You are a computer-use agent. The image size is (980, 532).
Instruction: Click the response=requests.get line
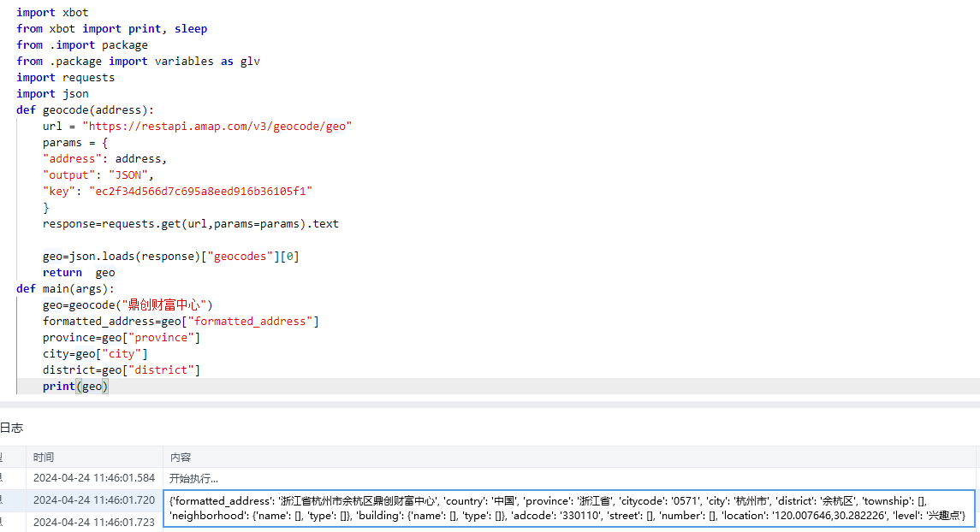tap(190, 224)
